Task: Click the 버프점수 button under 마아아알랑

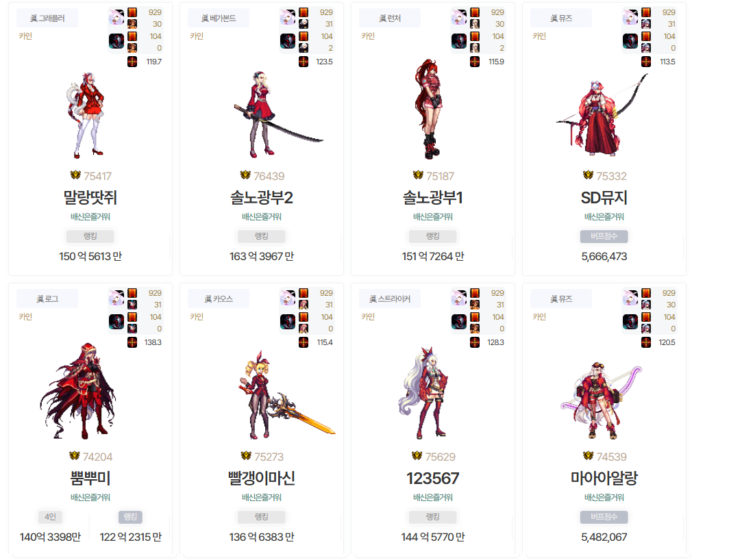Action: point(604,517)
